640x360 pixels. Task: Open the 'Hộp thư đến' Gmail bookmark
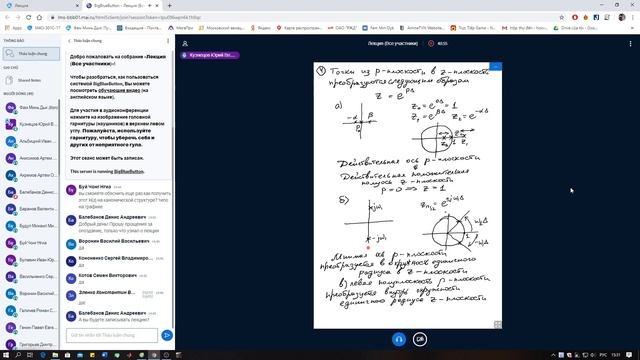(524, 28)
